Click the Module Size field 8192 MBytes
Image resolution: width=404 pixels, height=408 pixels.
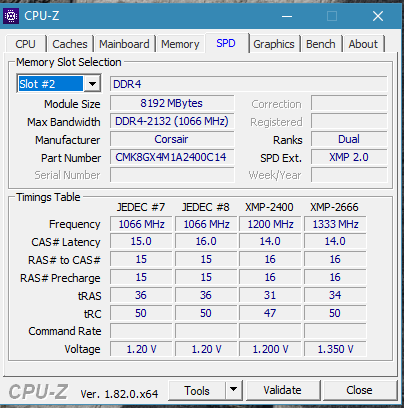[x=172, y=103]
